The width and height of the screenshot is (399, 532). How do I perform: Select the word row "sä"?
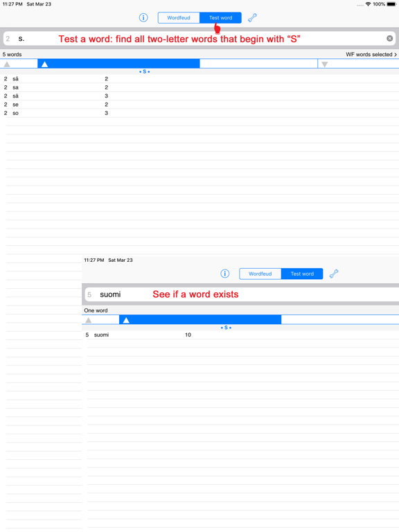pyautogui.click(x=199, y=96)
